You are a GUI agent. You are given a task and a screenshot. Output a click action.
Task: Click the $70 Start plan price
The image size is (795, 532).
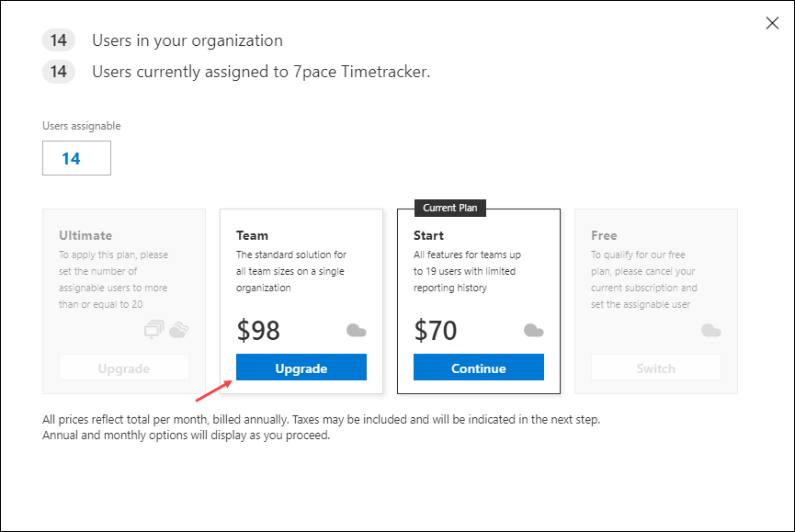tap(436, 331)
